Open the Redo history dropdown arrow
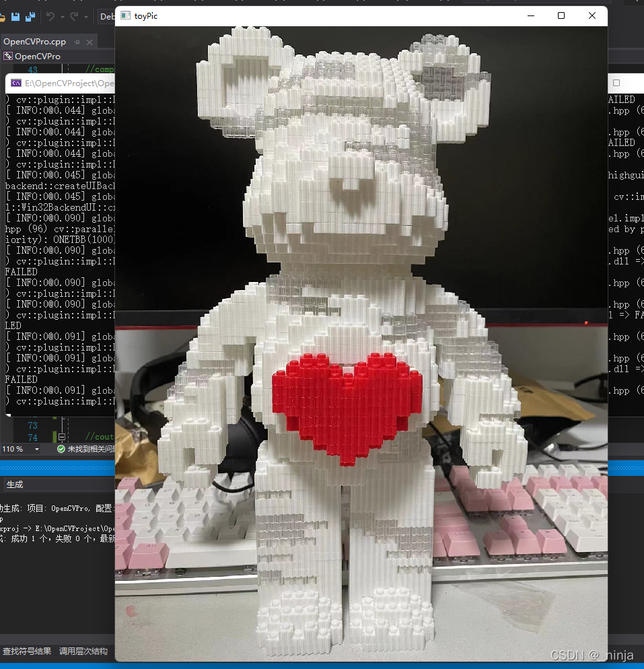The height and width of the screenshot is (669, 644). tap(85, 17)
